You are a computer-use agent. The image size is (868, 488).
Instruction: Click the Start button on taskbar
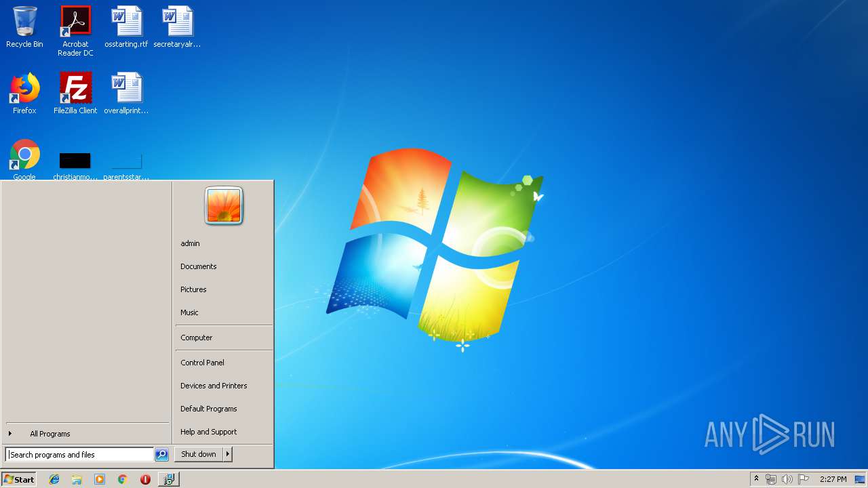(19, 479)
